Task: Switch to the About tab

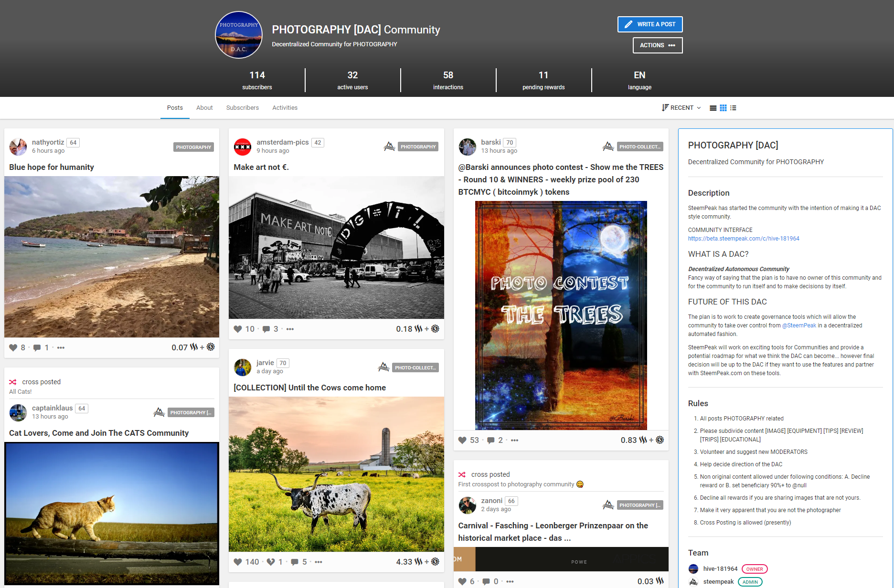Action: tap(204, 108)
